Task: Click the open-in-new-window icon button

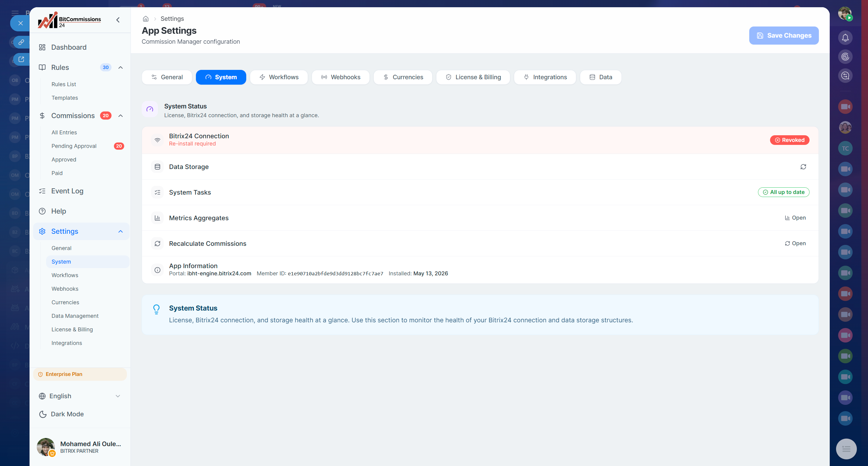Action: (21, 60)
